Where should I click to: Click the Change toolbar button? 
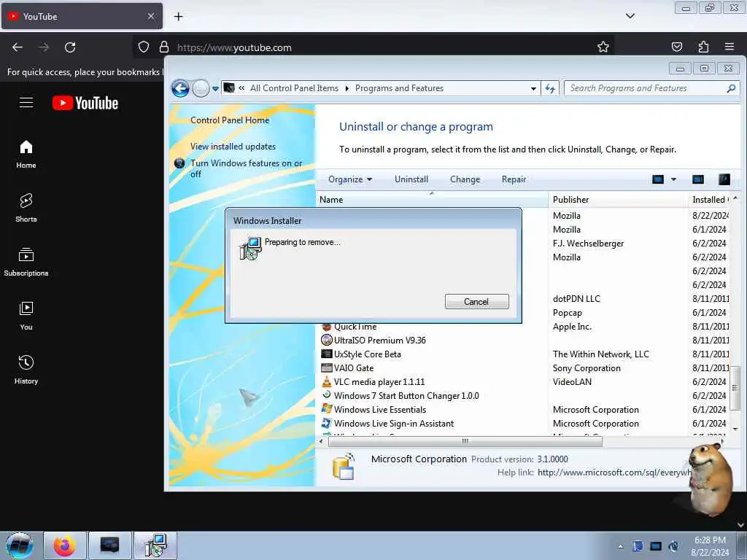[x=465, y=179]
